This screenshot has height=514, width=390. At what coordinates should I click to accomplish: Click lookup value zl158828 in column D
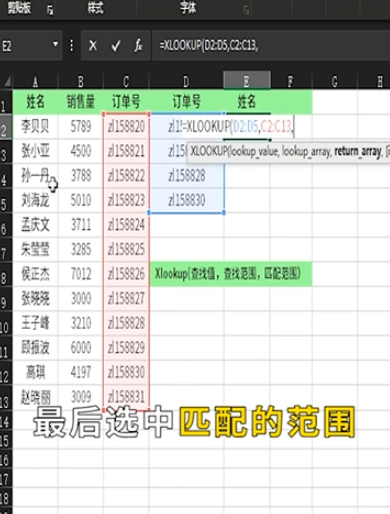click(186, 176)
